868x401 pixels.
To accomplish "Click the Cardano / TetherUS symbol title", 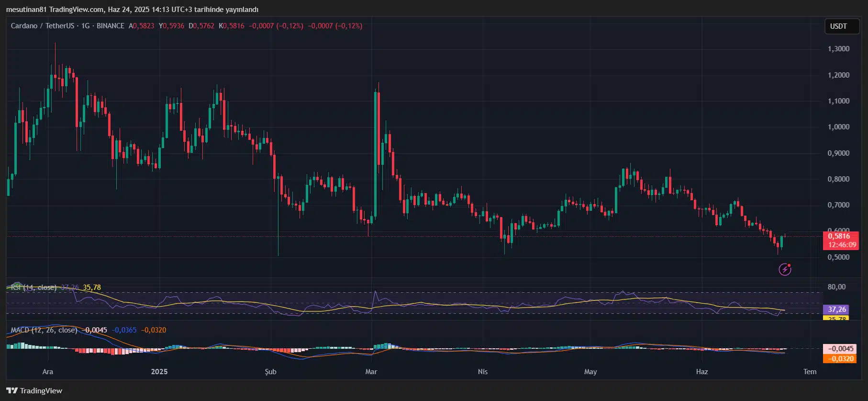I will pyautogui.click(x=43, y=26).
